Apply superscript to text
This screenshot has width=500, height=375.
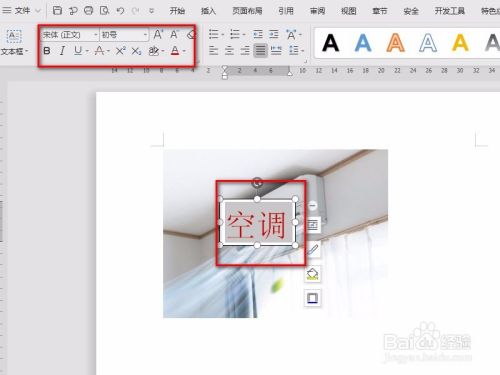120,51
